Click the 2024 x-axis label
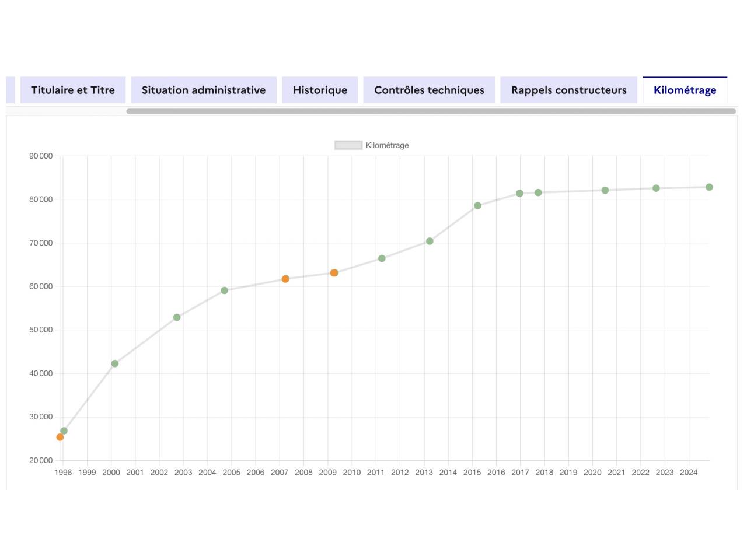747x560 pixels. click(689, 472)
